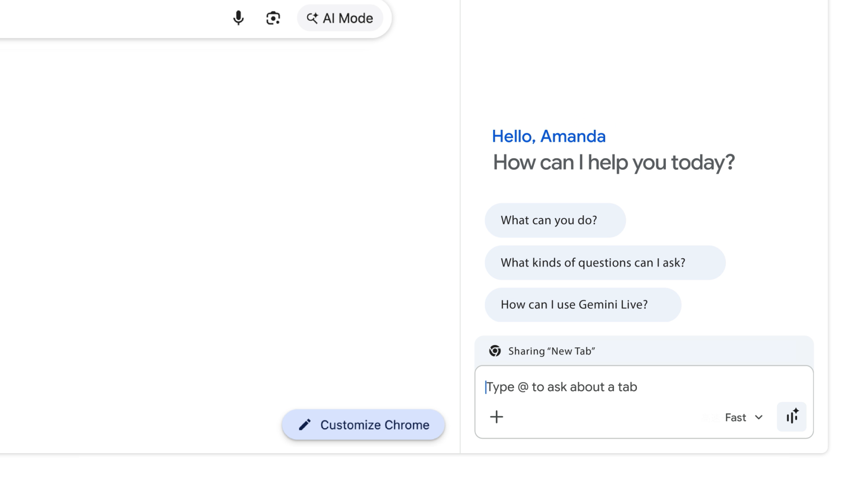Click the divider between page and Gemini panel
The image size is (868, 488).
460,226
